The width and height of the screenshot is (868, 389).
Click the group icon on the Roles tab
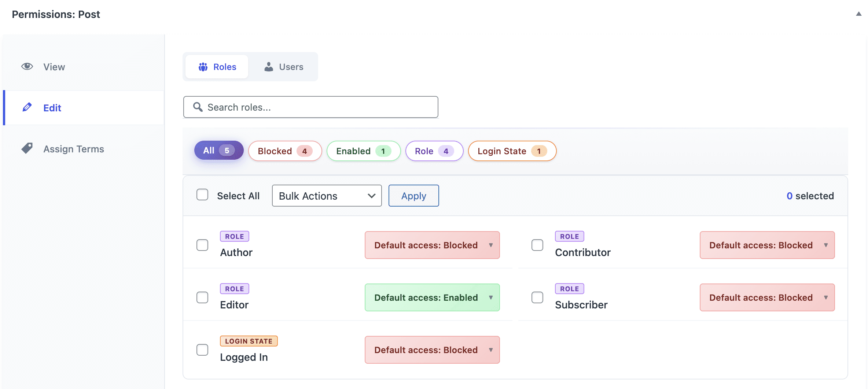(203, 67)
